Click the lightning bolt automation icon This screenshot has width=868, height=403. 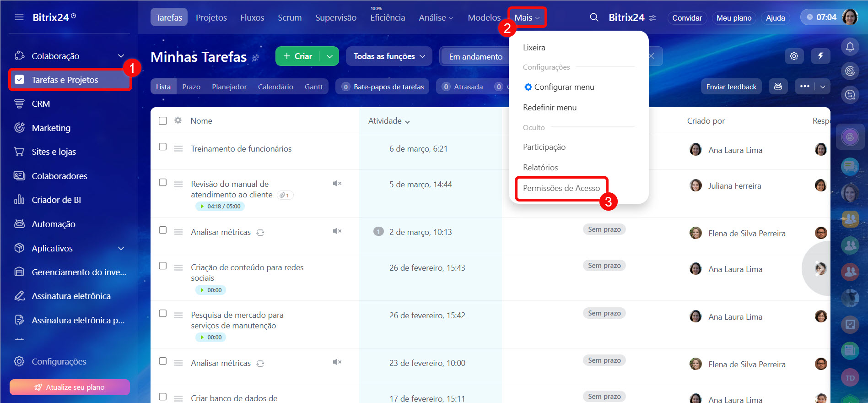820,56
